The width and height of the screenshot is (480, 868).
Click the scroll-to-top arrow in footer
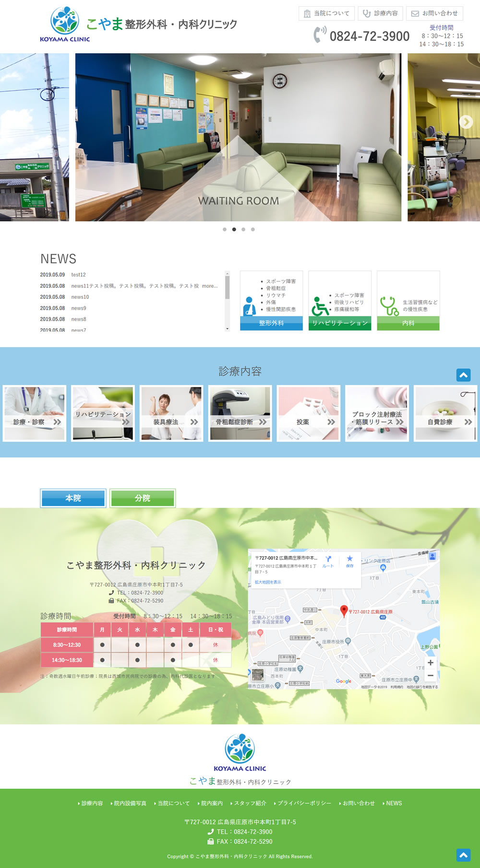point(463,855)
